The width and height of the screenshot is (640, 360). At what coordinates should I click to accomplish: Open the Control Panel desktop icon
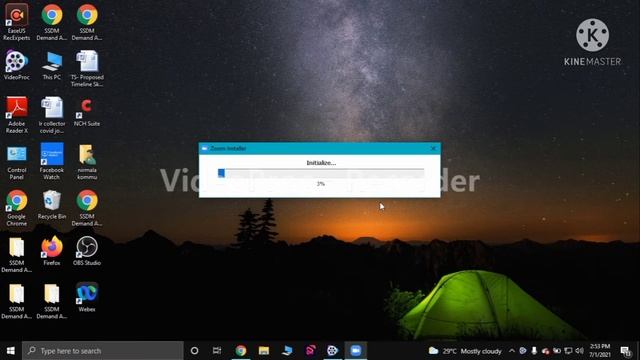(16, 162)
